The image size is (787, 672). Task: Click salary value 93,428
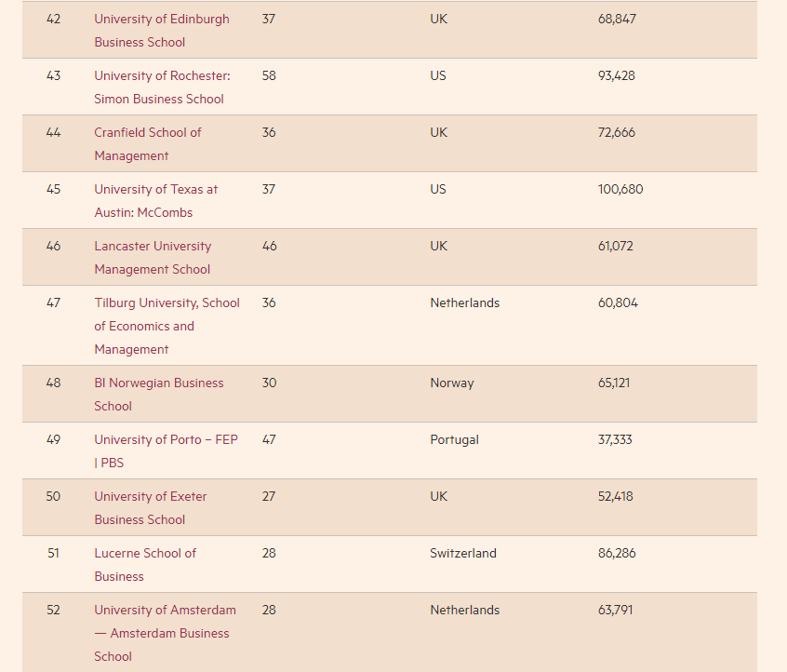[617, 75]
